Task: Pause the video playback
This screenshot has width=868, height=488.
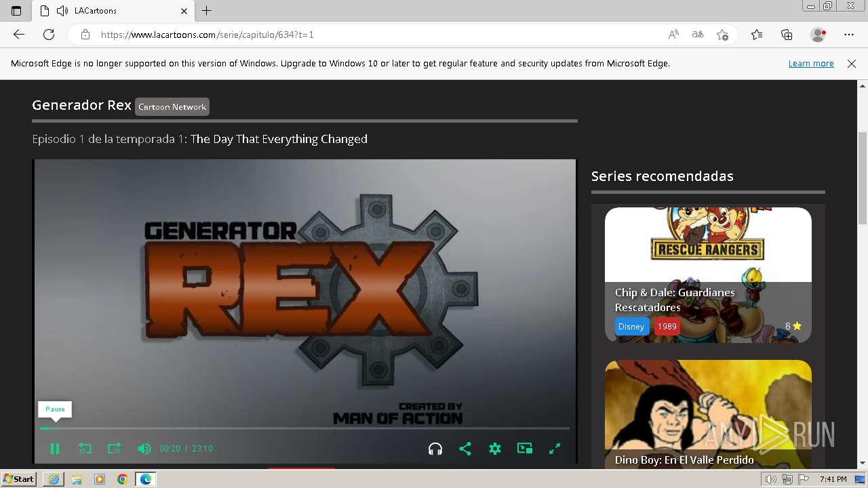Action: coord(55,449)
